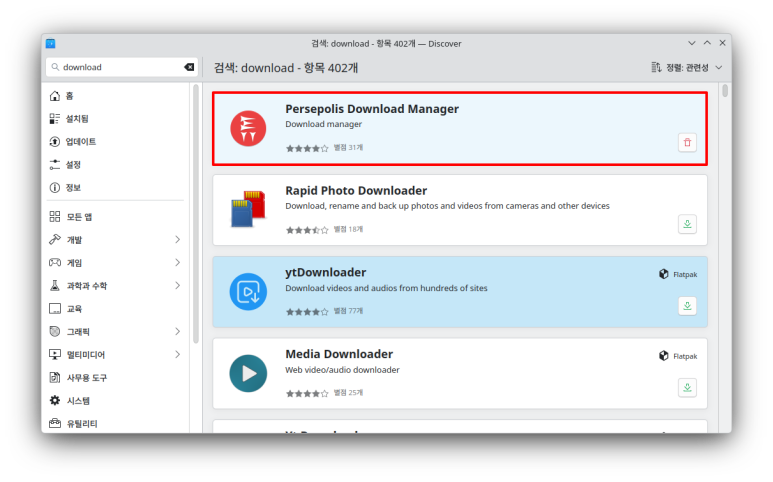Click the search input field

122,67
